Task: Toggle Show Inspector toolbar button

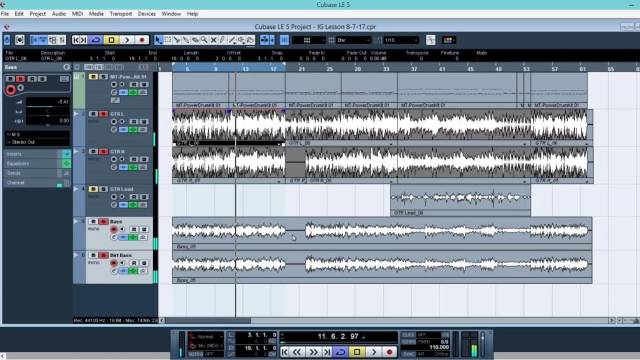Action: pyautogui.click(x=34, y=40)
